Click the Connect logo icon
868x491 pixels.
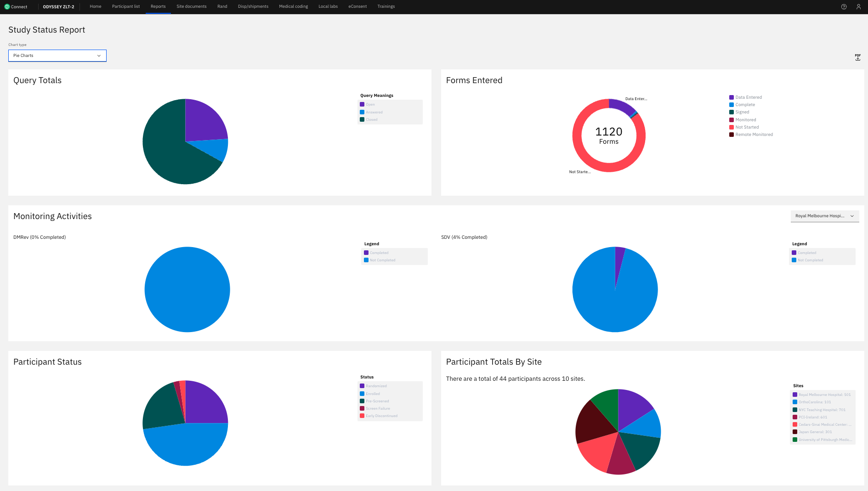(7, 7)
